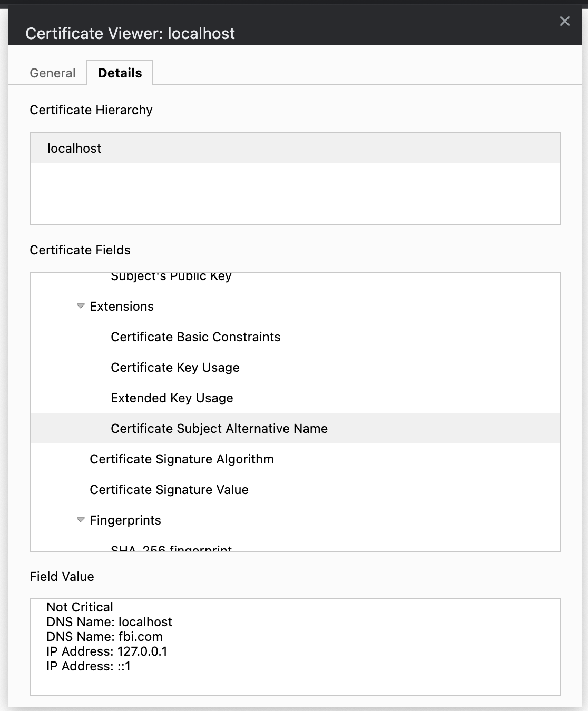Viewport: 588px width, 711px height.
Task: Select Subject's Public Key field
Action: tap(171, 276)
